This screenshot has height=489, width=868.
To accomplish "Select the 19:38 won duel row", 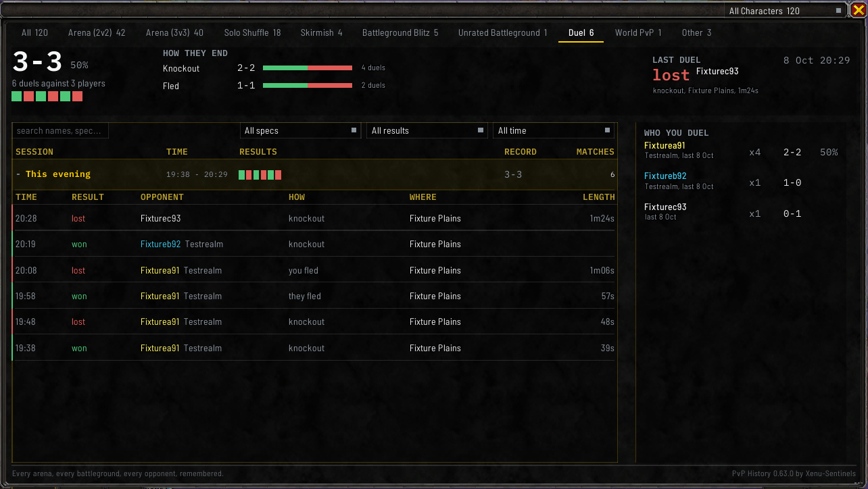I will pyautogui.click(x=314, y=348).
